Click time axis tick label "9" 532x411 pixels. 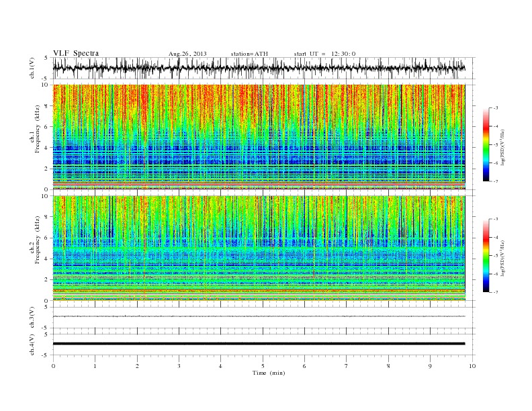click(x=430, y=366)
